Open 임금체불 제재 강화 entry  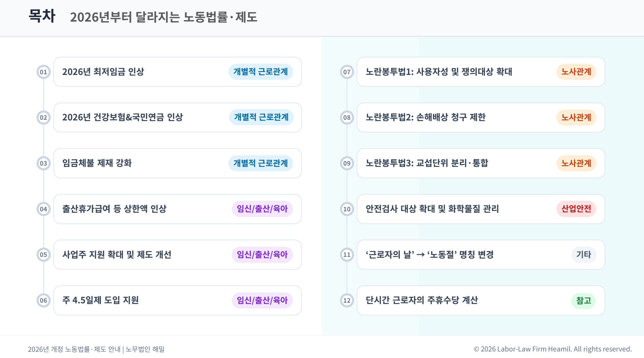pyautogui.click(x=178, y=163)
